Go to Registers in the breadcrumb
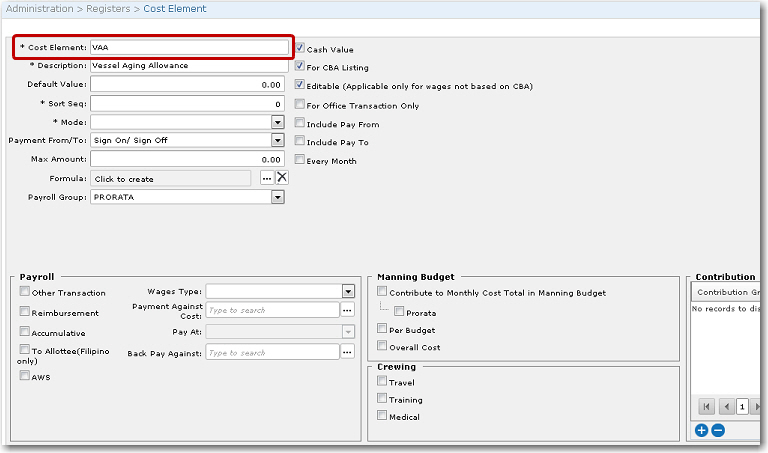Viewport: 768px width, 453px height. coord(110,9)
